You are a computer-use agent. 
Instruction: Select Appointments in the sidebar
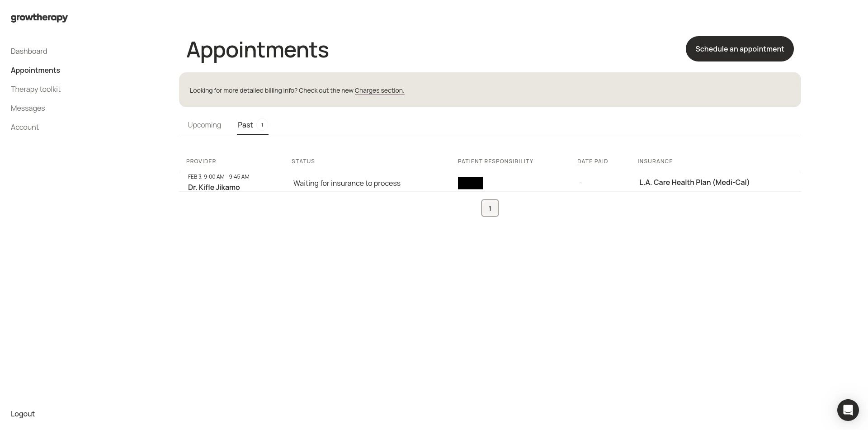pos(35,70)
